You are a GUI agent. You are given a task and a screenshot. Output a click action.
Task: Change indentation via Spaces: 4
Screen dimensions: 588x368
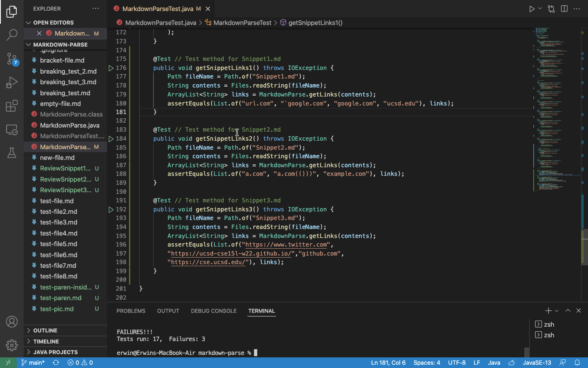coord(427,363)
